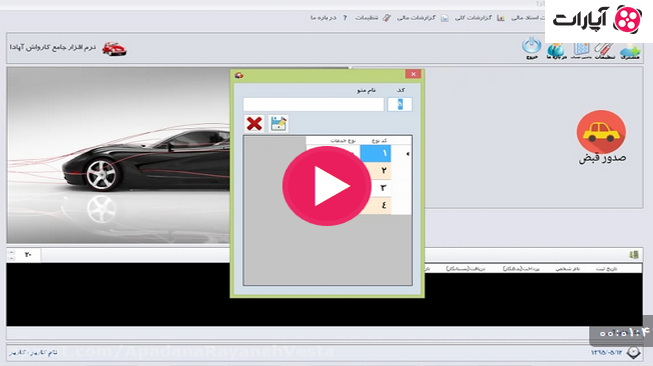This screenshot has height=366, width=653.
Task: Click the blue power exit icon
Action: coord(532,47)
